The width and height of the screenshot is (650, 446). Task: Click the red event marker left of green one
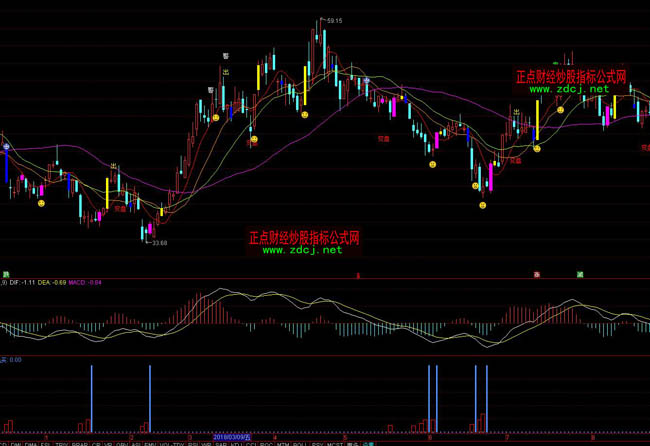click(537, 273)
